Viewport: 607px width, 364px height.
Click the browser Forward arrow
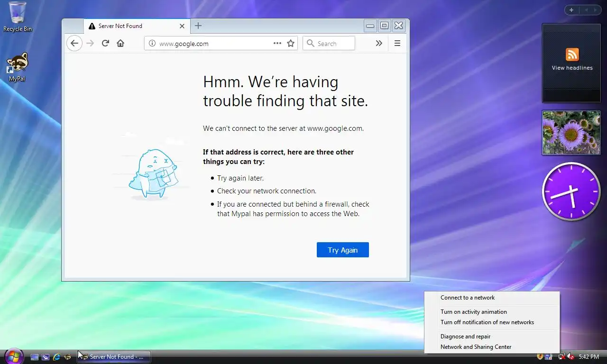coord(90,43)
